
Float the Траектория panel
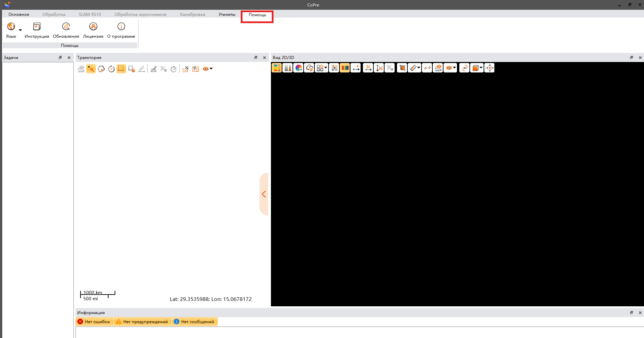point(256,58)
